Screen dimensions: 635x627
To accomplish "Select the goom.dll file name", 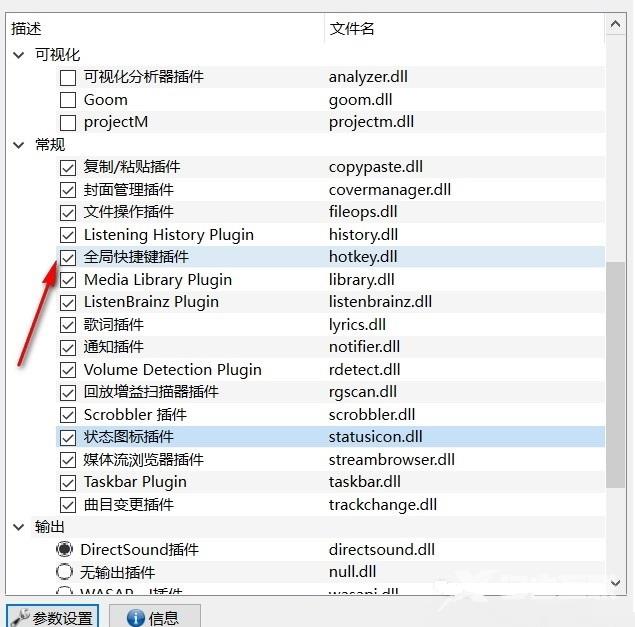I will click(x=360, y=100).
